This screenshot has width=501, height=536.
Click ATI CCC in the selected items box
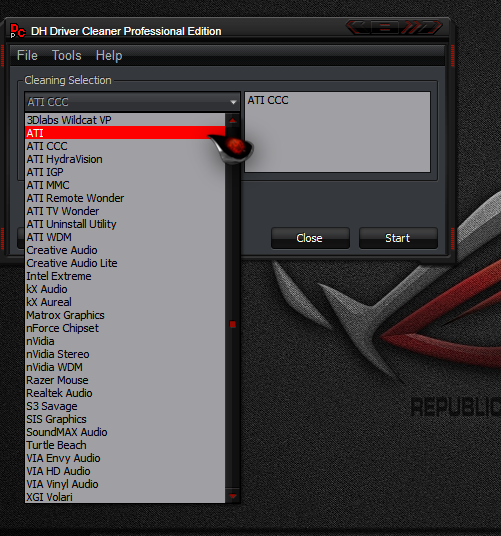(x=268, y=100)
